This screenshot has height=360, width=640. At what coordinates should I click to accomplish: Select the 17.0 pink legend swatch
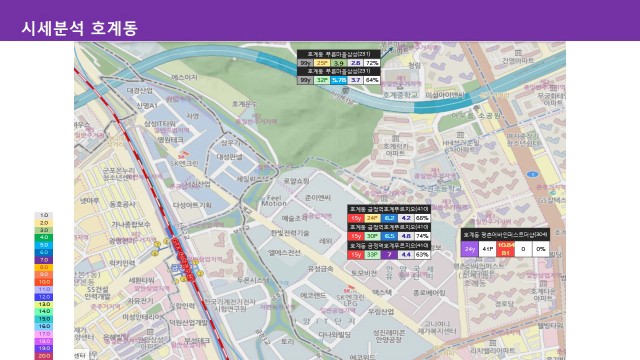(x=43, y=333)
